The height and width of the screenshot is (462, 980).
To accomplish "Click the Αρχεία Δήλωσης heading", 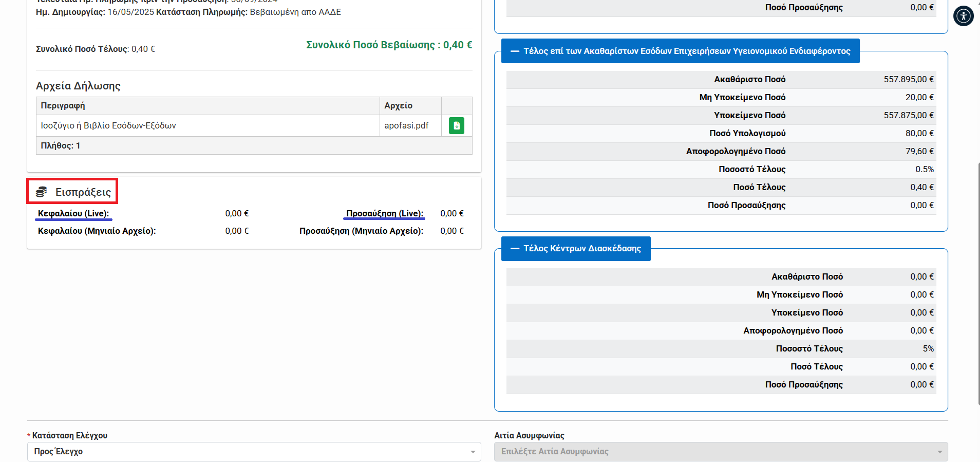I will [x=78, y=86].
